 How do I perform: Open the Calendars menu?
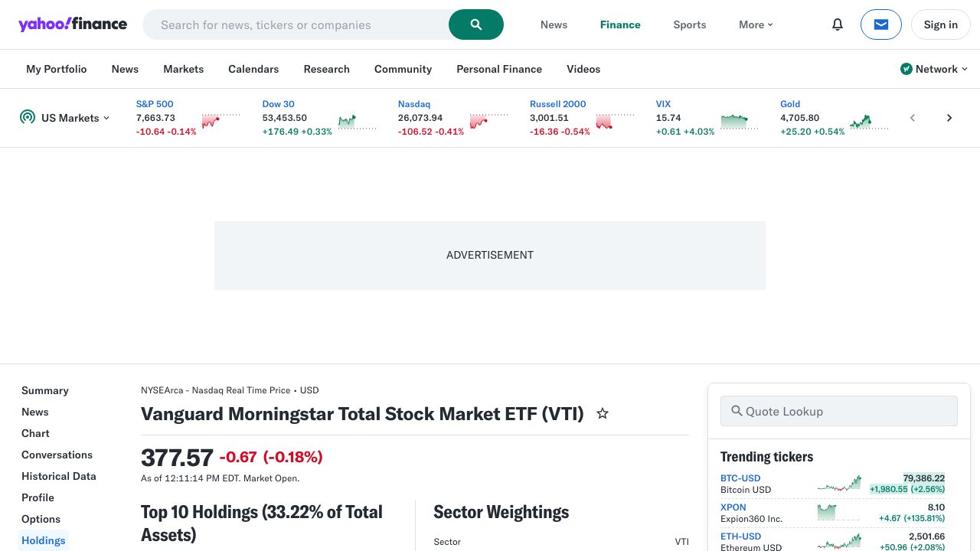253,69
